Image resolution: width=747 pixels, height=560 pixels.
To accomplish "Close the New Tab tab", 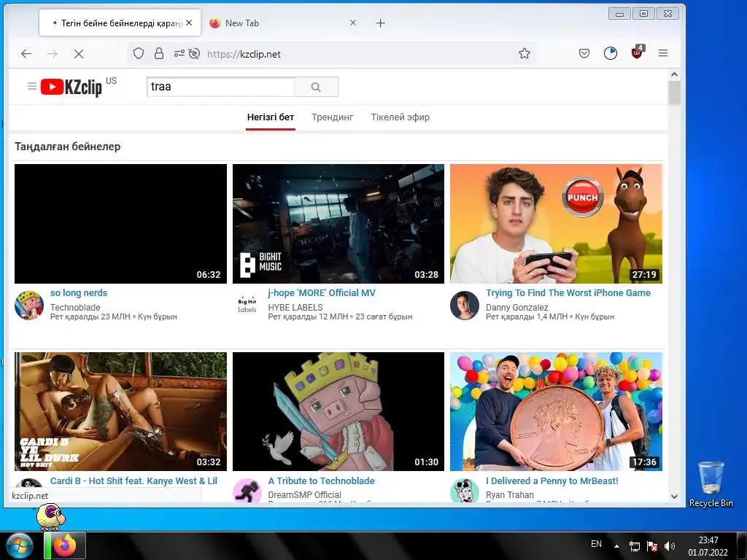I will 353,23.
